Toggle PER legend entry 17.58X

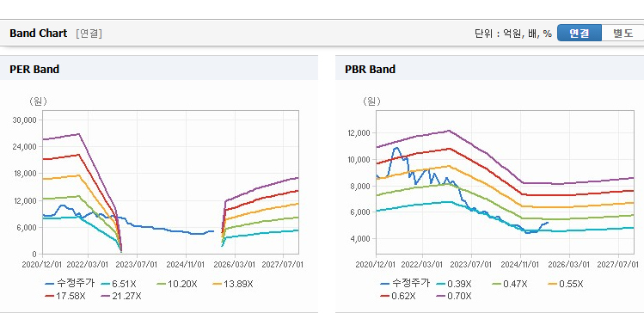(x=64, y=296)
